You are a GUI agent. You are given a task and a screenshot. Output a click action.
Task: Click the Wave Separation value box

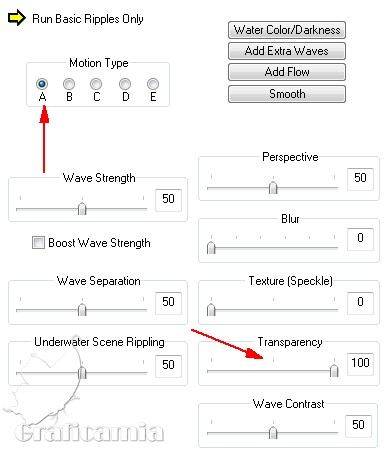click(x=168, y=302)
